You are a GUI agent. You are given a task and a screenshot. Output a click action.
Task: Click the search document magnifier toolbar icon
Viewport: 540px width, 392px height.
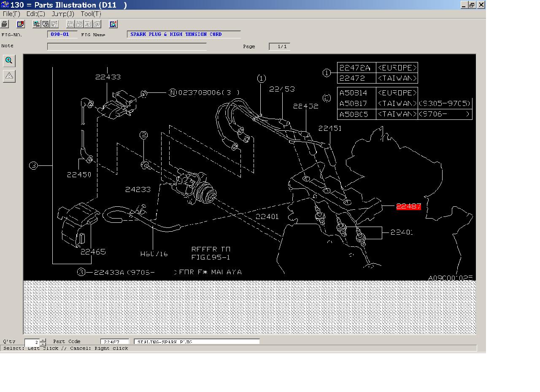[x=113, y=24]
